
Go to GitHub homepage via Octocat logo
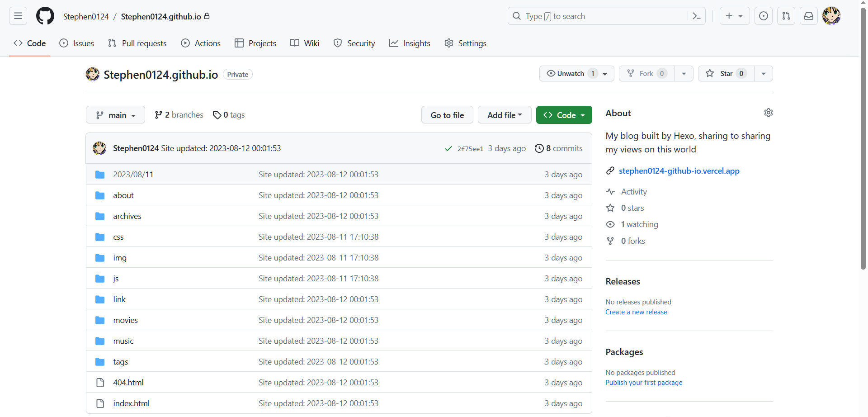(45, 16)
